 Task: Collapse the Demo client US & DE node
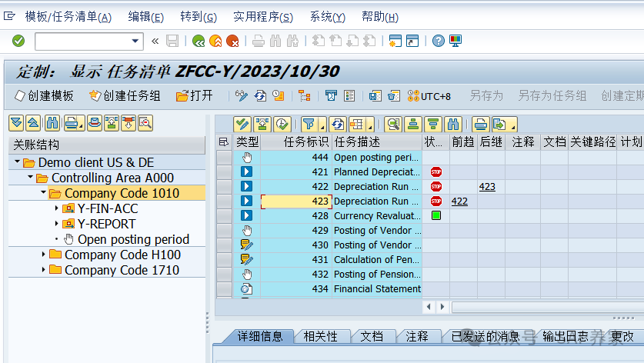(x=17, y=162)
